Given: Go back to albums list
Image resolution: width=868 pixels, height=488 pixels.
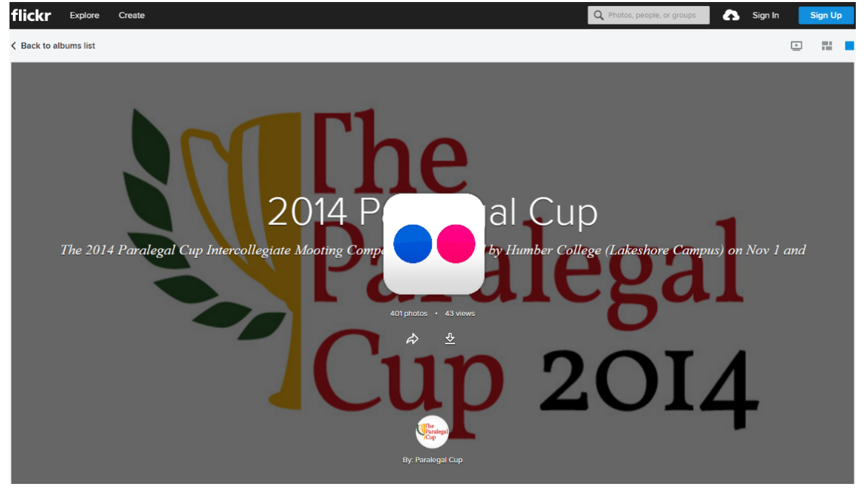Looking at the screenshot, I should (x=53, y=45).
